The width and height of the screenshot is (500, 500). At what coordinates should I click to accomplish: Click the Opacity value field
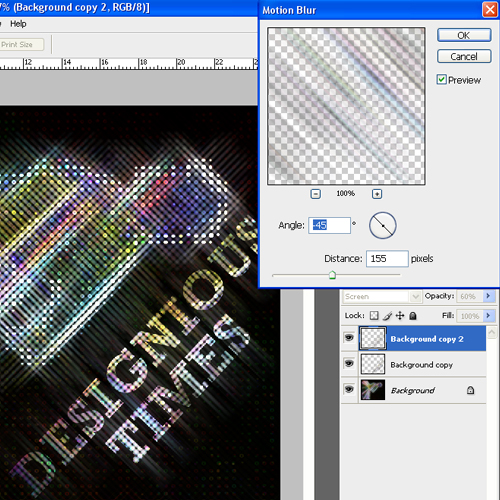click(469, 296)
